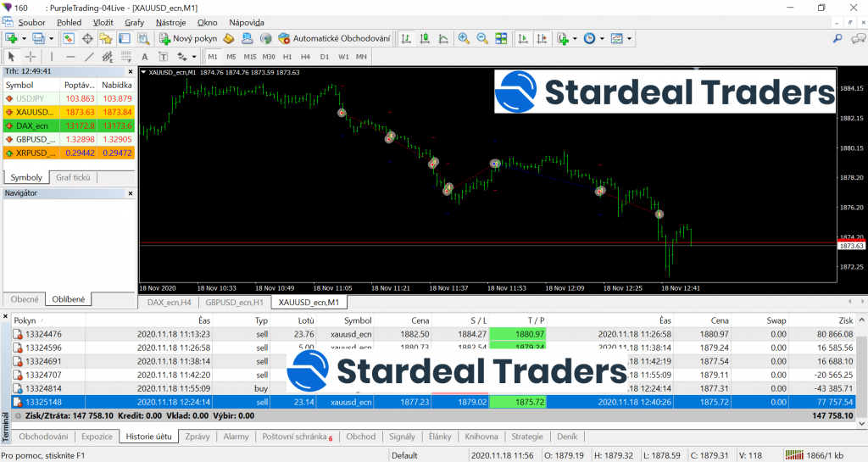868x462 pixels.
Task: Switch chart to line chart style
Action: pos(443,38)
